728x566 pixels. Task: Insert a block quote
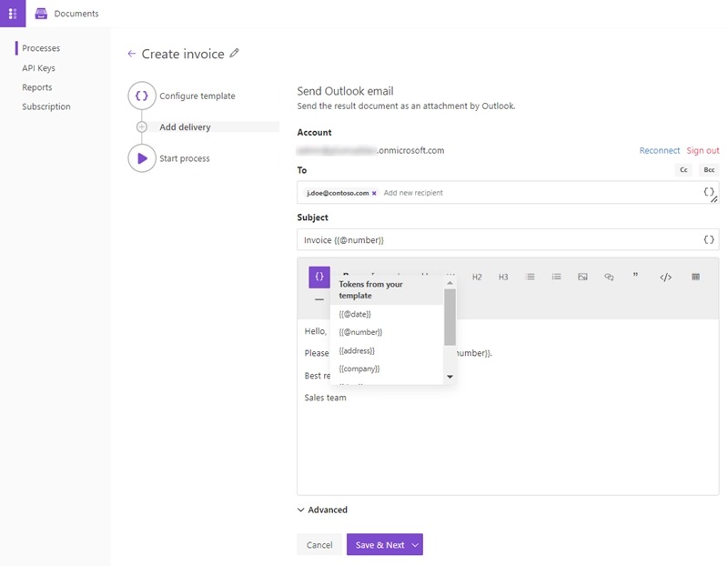(635, 276)
